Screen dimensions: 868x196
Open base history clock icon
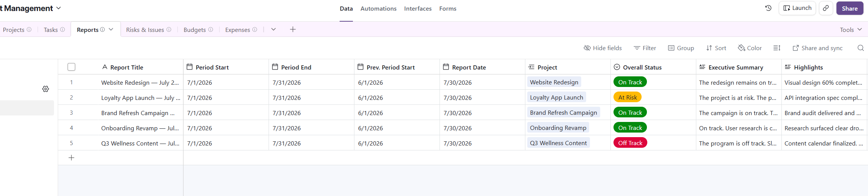point(768,8)
